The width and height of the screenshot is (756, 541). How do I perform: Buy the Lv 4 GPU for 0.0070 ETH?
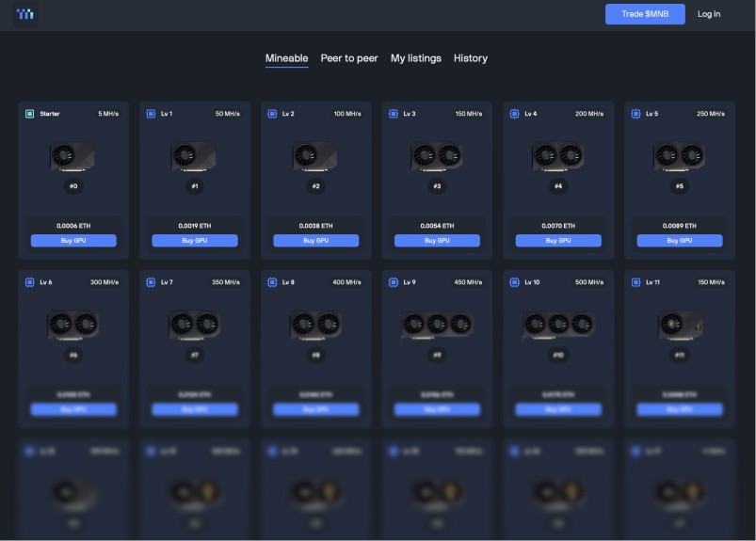tap(558, 240)
